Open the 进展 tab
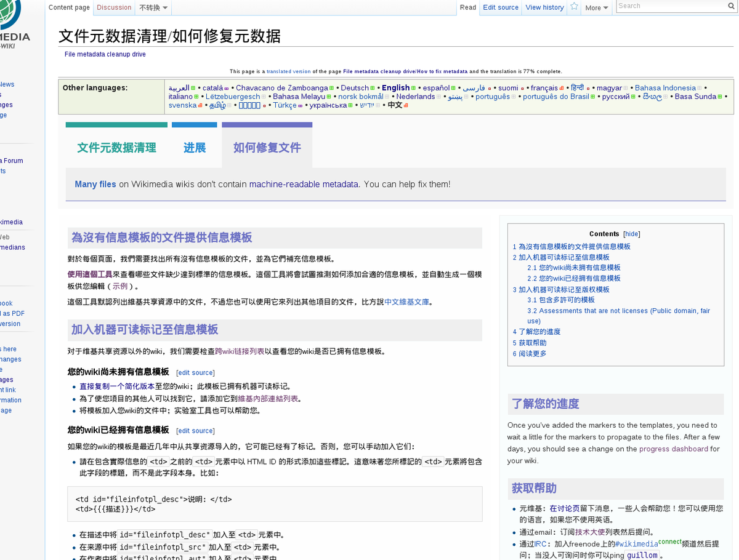Screen dimensions: 739x560 point(194,148)
